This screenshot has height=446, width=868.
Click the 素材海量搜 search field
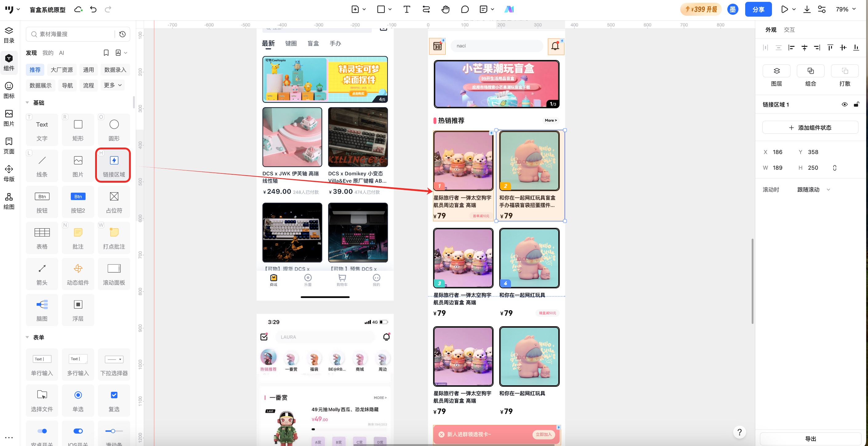coord(70,34)
